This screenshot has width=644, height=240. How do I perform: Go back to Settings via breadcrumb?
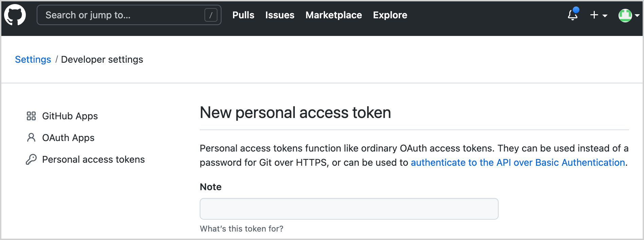click(33, 59)
